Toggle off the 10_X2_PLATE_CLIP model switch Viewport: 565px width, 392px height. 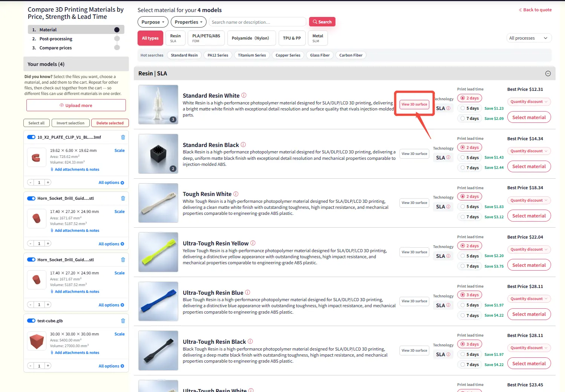pyautogui.click(x=31, y=137)
